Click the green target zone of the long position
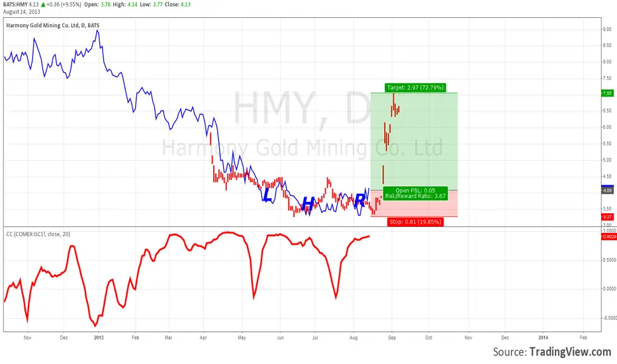 click(x=414, y=142)
